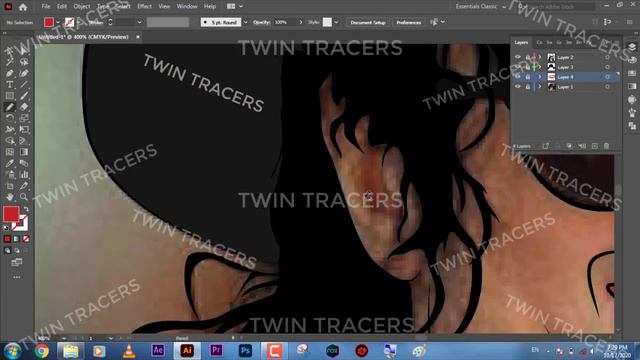Select the Pen tool in the toolbar
The width and height of the screenshot is (640, 360).
coord(10,73)
